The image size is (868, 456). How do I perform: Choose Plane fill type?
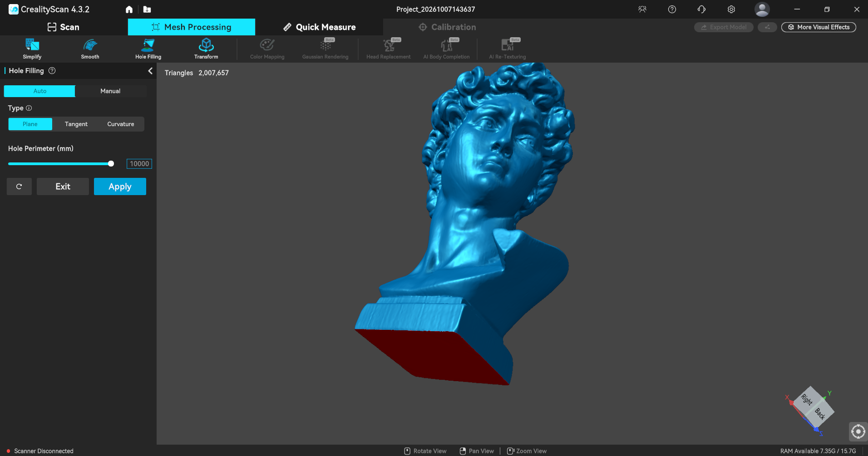30,124
